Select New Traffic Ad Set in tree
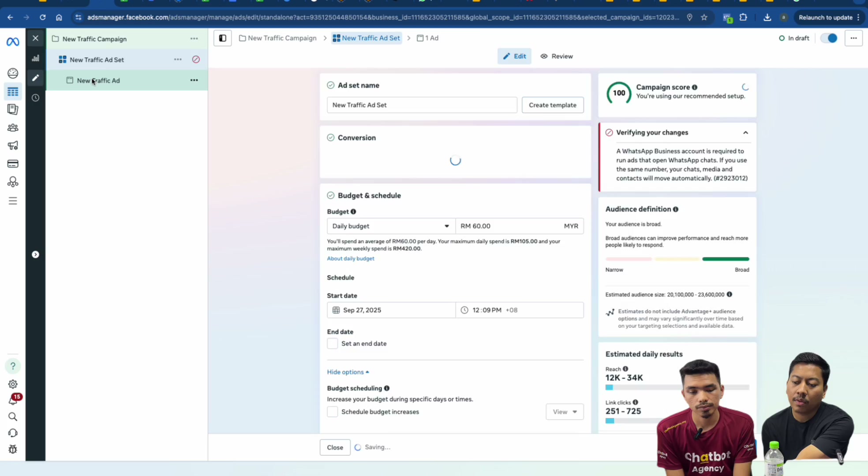 coord(97,59)
